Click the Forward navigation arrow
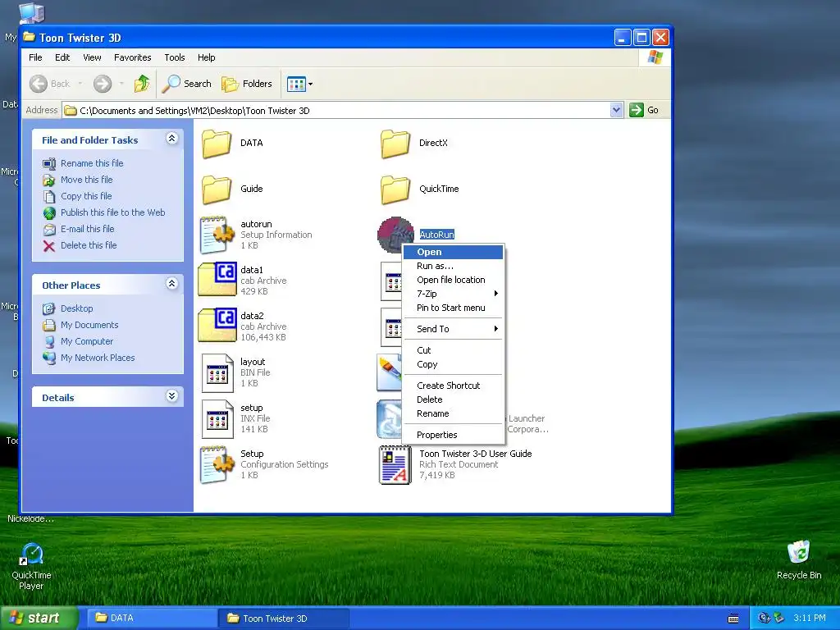Viewport: 840px width, 630px height. (103, 84)
